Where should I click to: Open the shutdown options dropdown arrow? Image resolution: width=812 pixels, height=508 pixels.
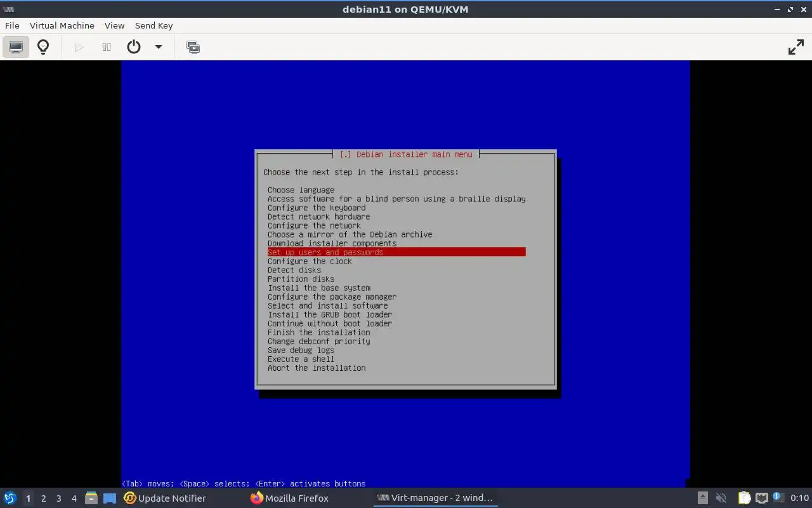159,47
